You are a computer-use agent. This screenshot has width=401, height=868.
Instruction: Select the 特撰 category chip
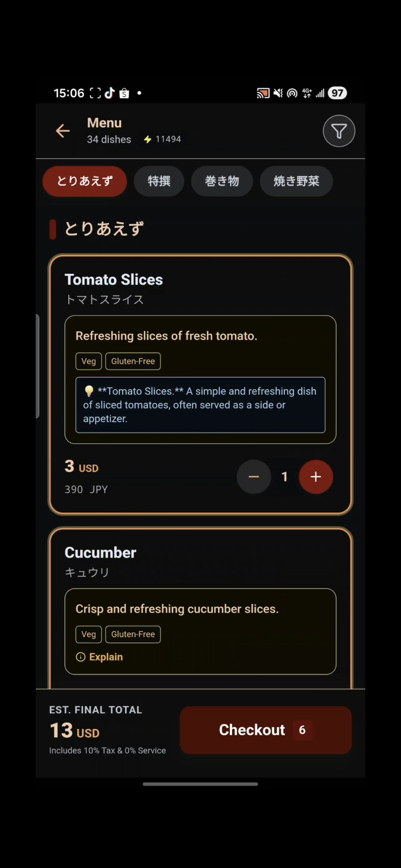point(159,181)
